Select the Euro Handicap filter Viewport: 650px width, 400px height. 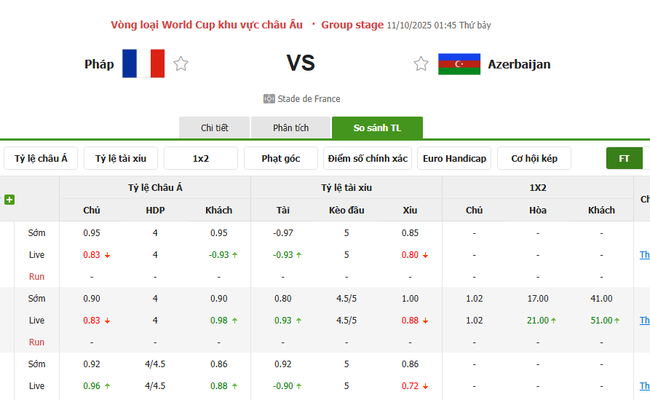[454, 158]
